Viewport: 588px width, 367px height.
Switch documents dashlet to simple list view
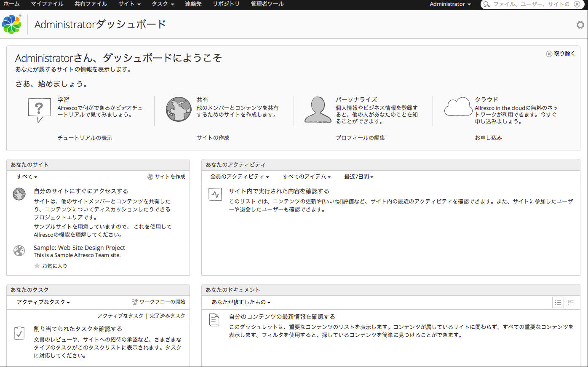558,303
